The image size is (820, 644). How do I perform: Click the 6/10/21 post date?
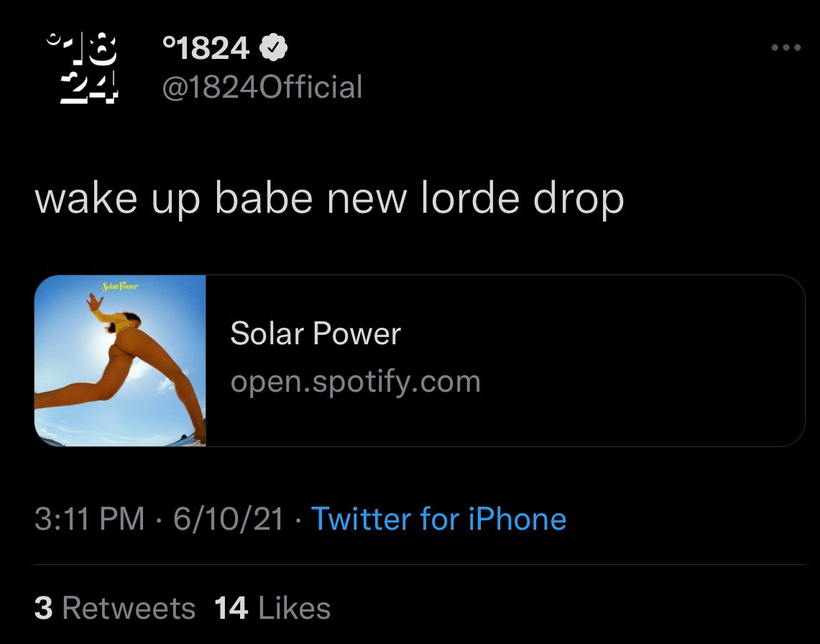[x=229, y=519]
